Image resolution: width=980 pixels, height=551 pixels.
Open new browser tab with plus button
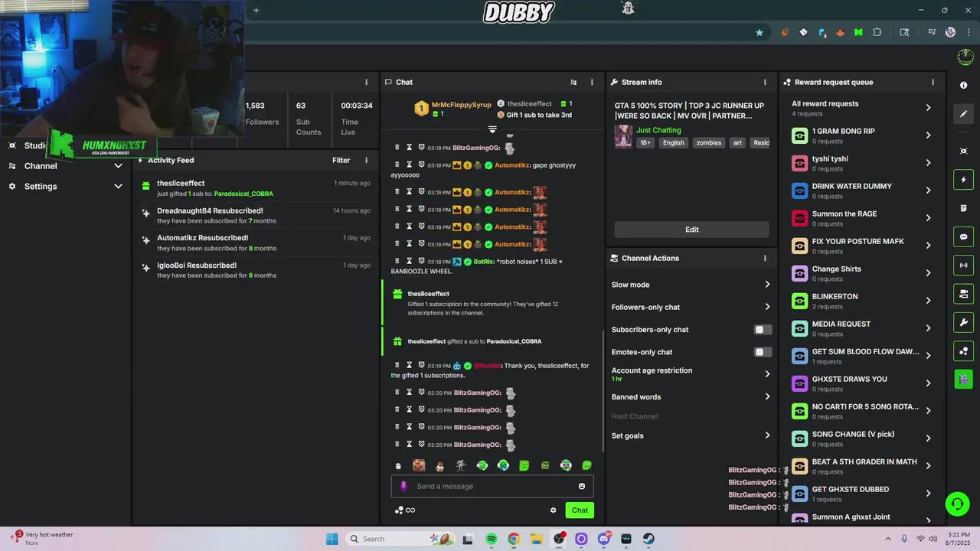click(256, 10)
